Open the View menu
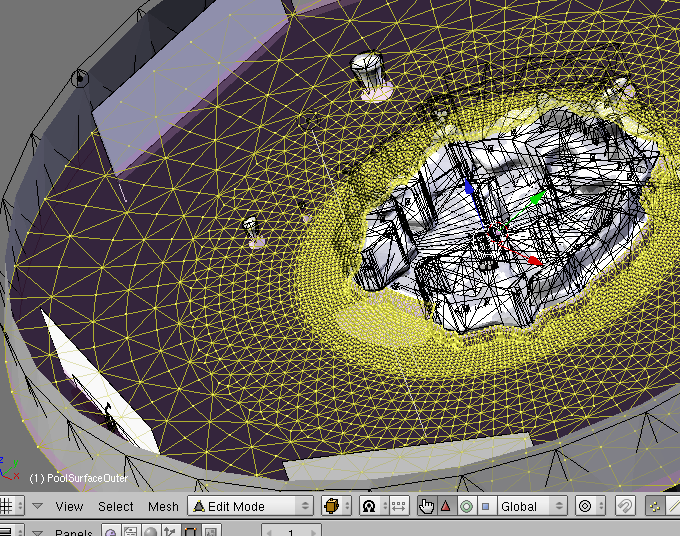680x536 pixels. point(69,507)
